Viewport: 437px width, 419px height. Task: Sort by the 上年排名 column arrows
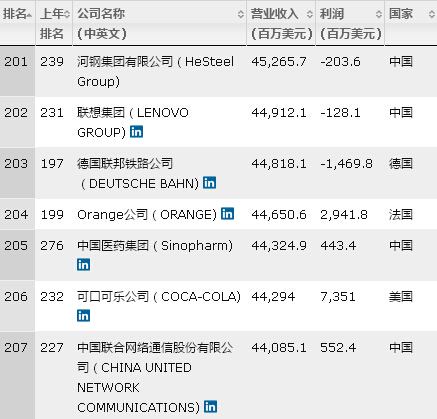click(x=67, y=14)
